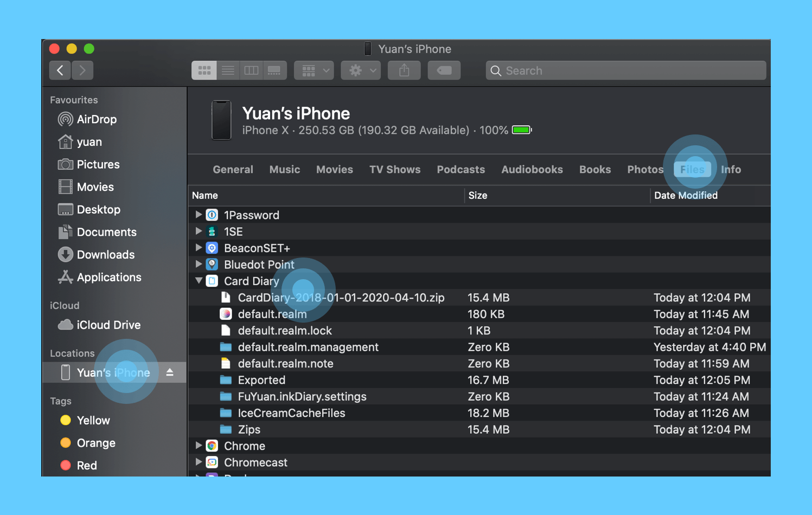Switch to icon view in toolbar
The height and width of the screenshot is (515, 812).
pyautogui.click(x=204, y=70)
